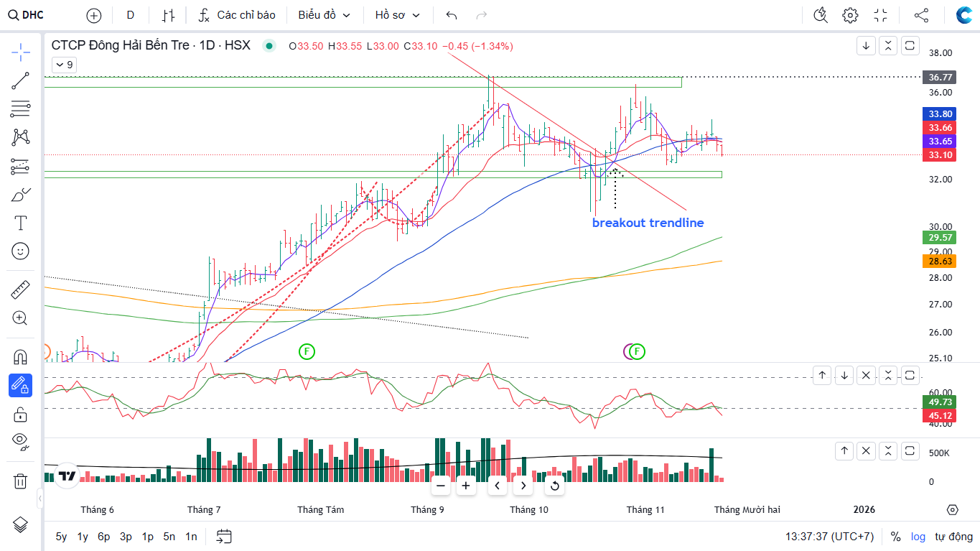Viewport: 980px width, 551px height.
Task: Click the brush drawing tool
Action: pos(20,195)
